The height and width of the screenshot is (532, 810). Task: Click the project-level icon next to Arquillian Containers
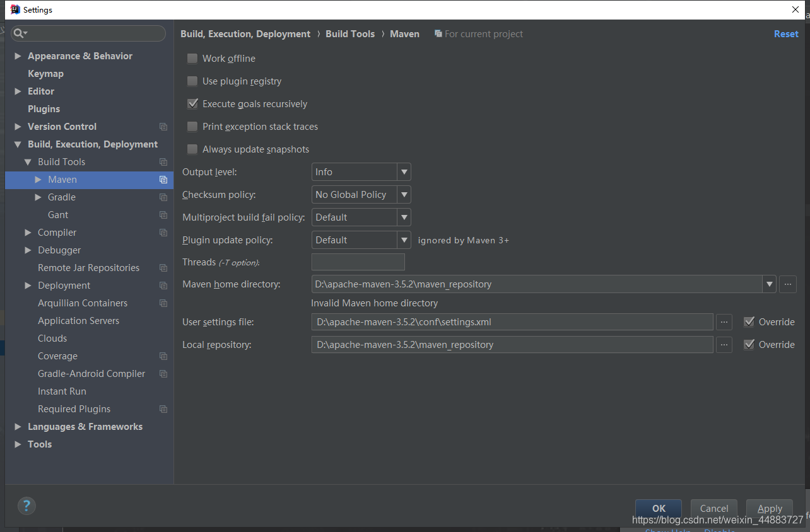[x=163, y=303]
